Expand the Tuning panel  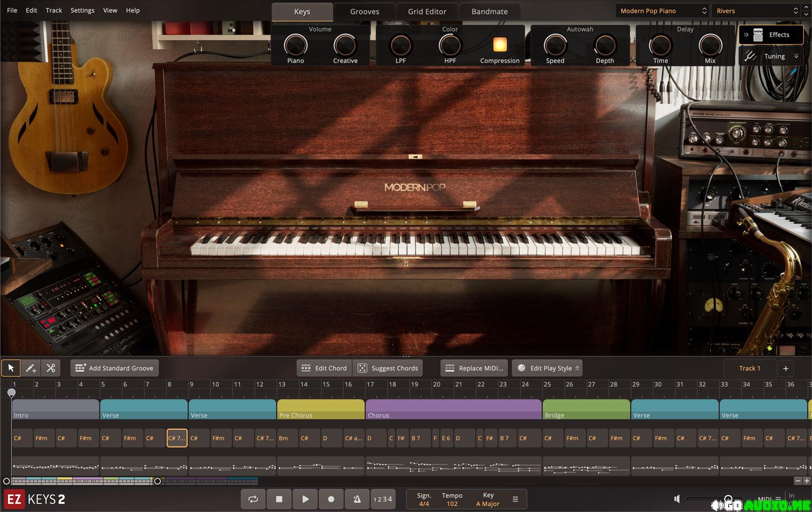[x=771, y=56]
